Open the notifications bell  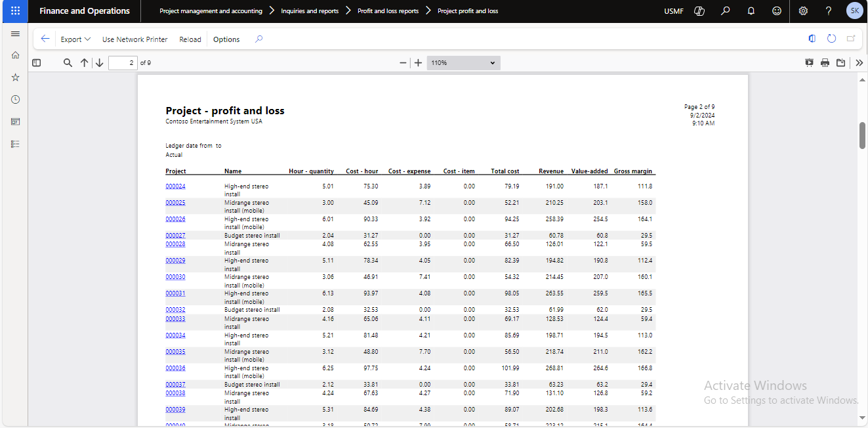[x=751, y=11]
